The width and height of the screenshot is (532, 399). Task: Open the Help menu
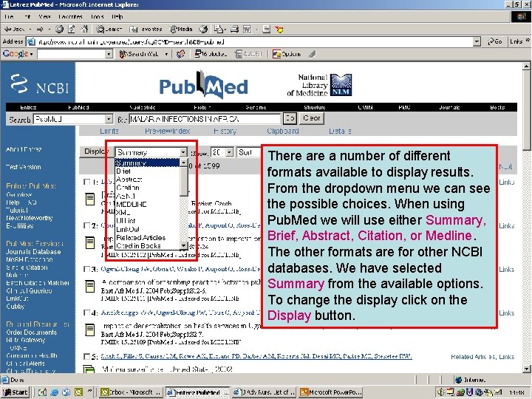click(x=117, y=16)
